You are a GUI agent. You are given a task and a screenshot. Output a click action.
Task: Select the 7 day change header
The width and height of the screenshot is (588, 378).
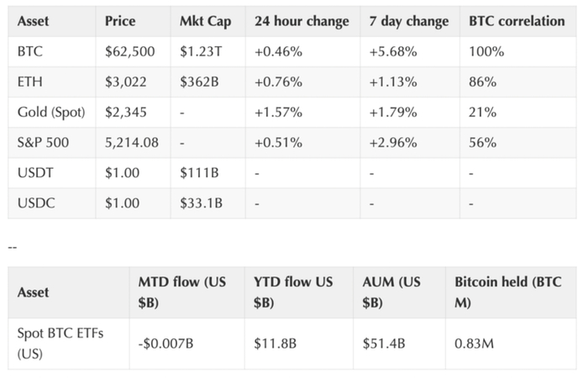[409, 21]
